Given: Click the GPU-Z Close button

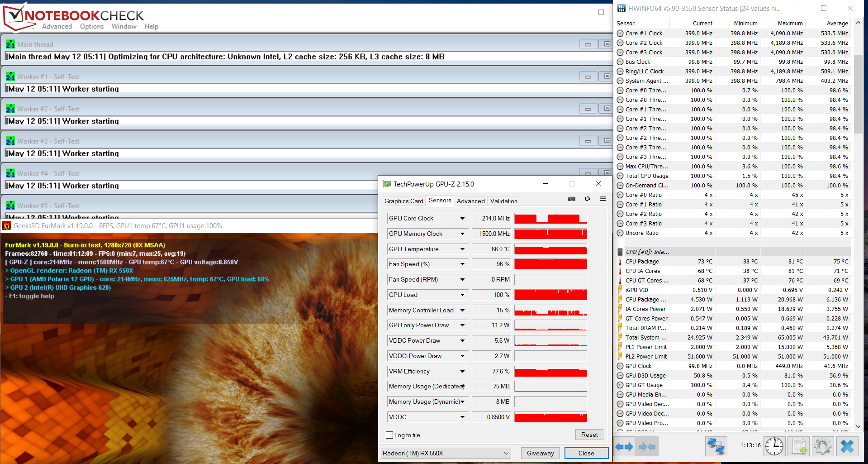Looking at the screenshot, I should click(x=586, y=453).
